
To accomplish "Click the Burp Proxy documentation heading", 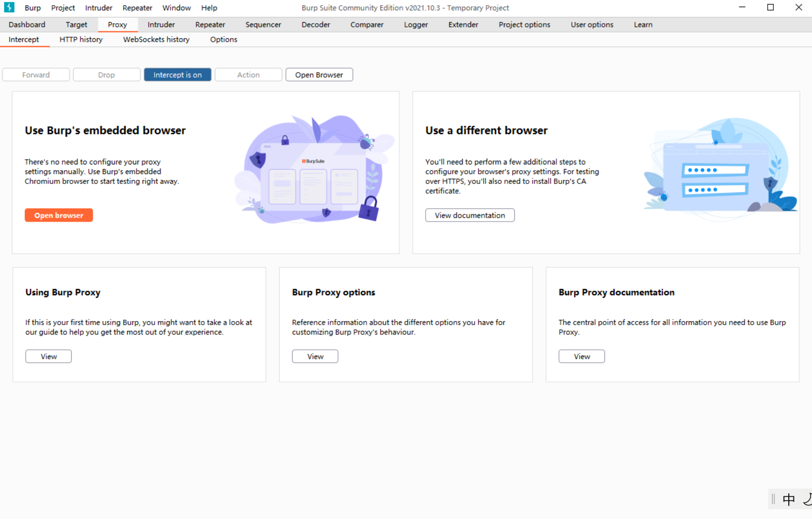I will point(616,292).
